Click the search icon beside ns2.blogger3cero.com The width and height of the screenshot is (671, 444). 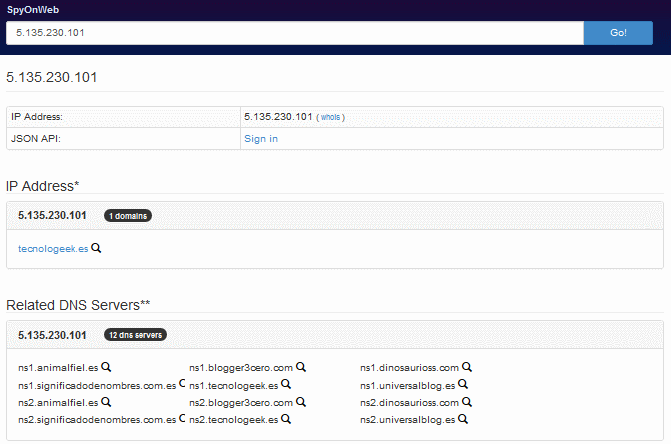pyautogui.click(x=301, y=402)
